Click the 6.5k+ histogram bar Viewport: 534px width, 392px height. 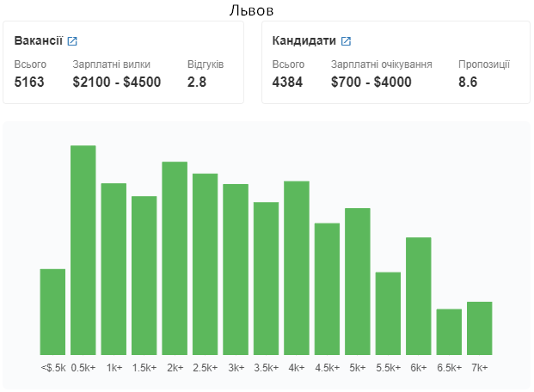449,332
